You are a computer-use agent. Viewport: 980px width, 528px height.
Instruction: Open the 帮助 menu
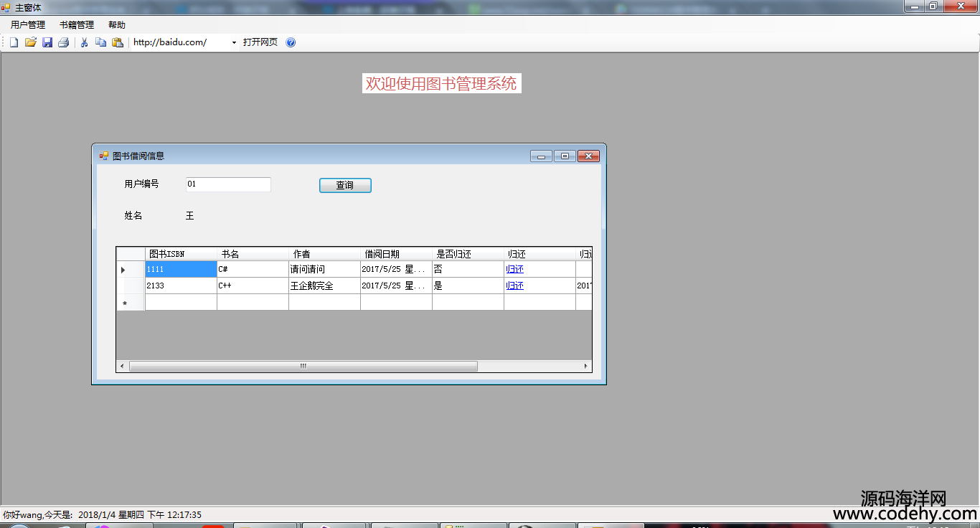pos(117,25)
